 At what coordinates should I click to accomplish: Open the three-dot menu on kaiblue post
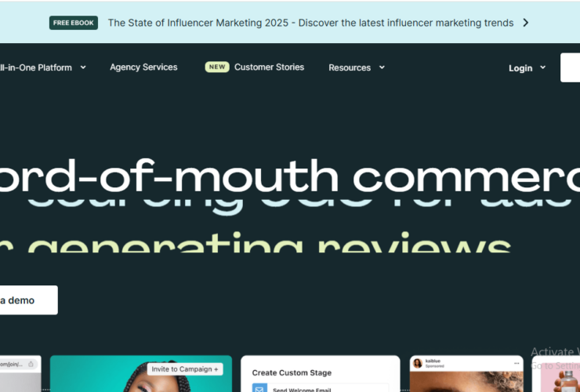pyautogui.click(x=517, y=364)
